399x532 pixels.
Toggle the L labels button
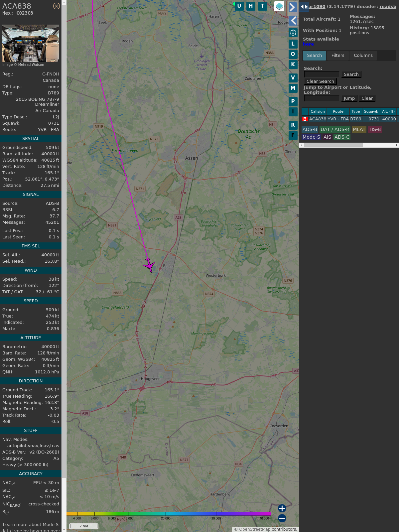[293, 44]
